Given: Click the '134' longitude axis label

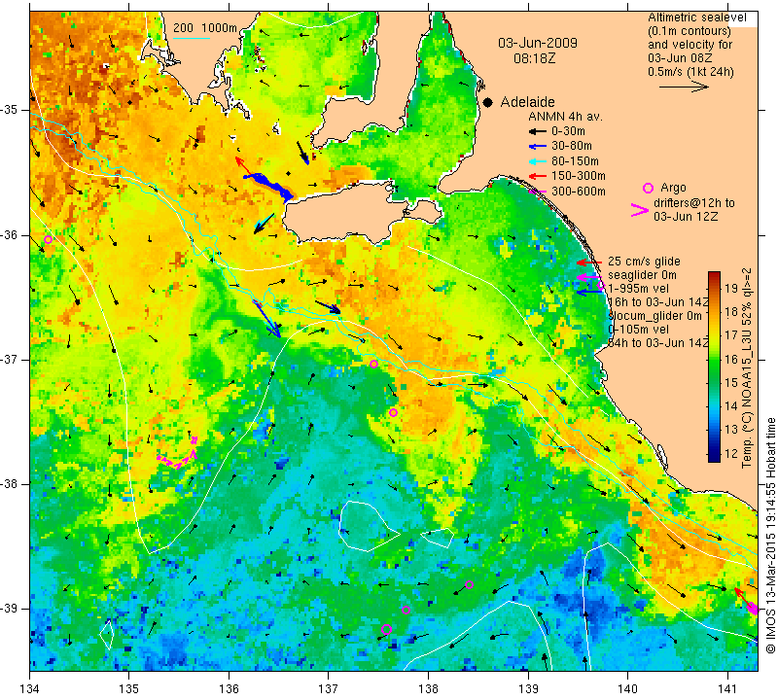Looking at the screenshot, I should click(30, 689).
